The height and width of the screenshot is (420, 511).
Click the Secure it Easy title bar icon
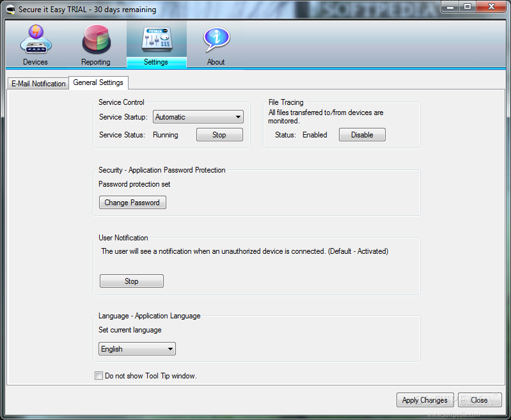pos(11,10)
